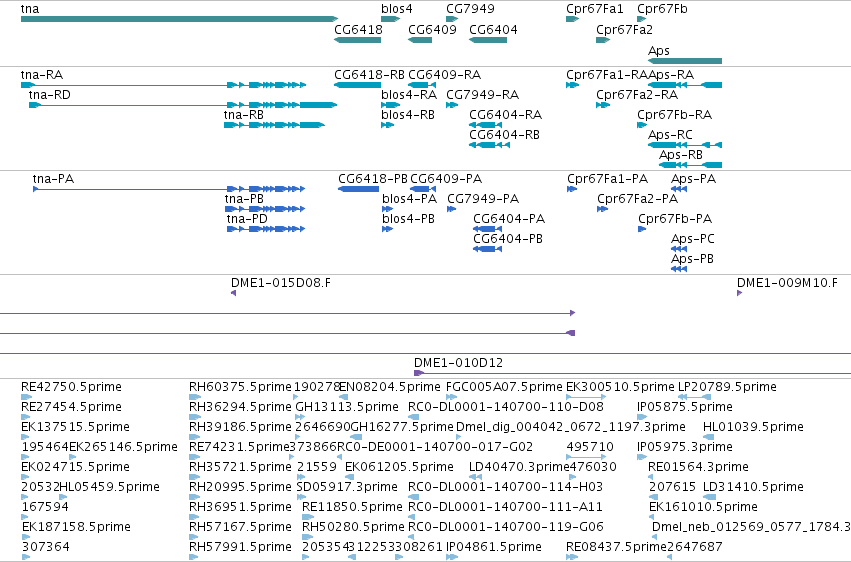Select the HL01039.5prime EST label
Image resolution: width=851 pixels, height=562 pixels.
[753, 427]
